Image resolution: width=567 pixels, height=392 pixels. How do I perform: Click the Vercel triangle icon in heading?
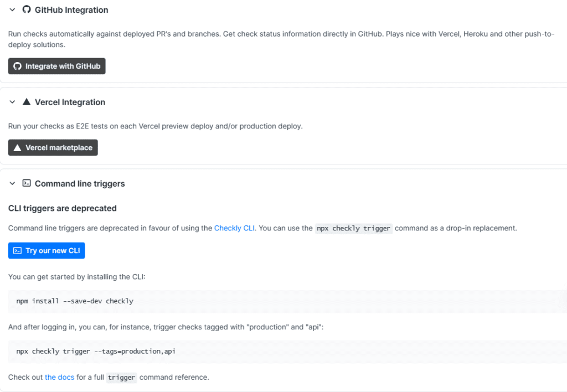click(27, 102)
